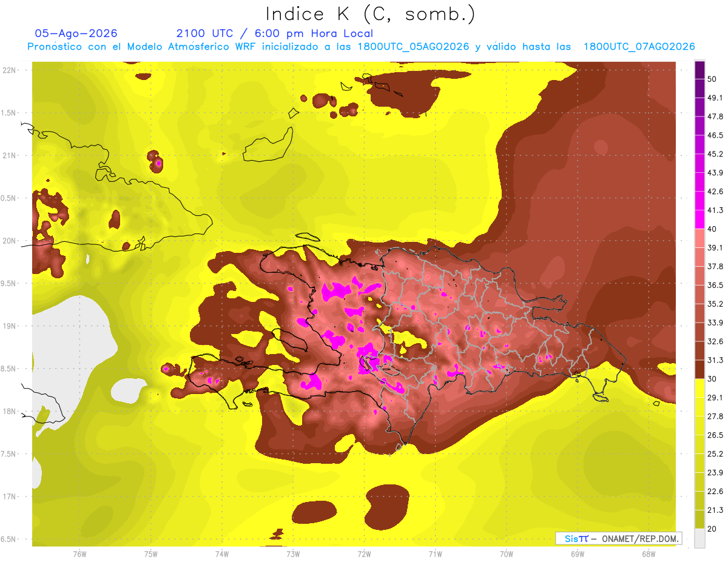
Task: Click the colorbar label "35.2"
Action: 715,304
